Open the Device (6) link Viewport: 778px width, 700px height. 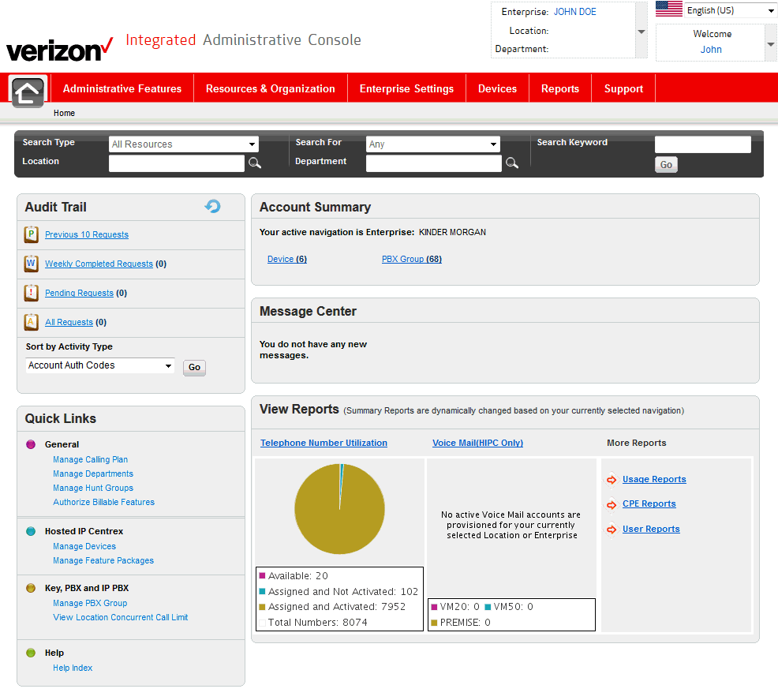287,259
